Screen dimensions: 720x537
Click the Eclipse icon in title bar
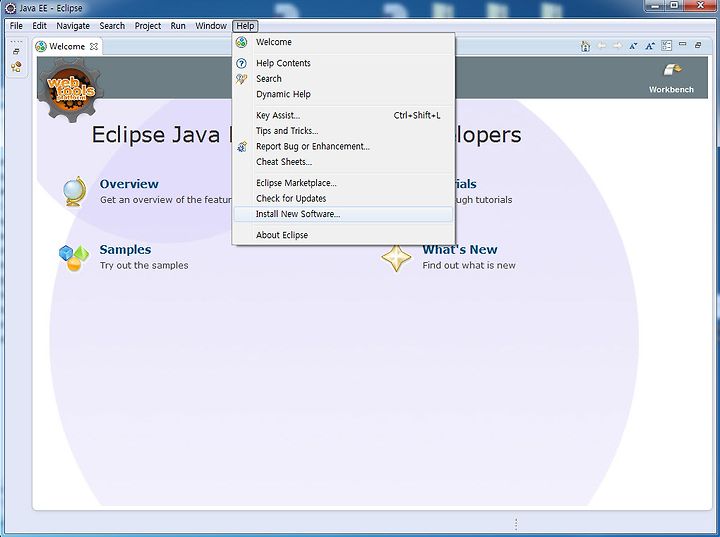[10, 8]
